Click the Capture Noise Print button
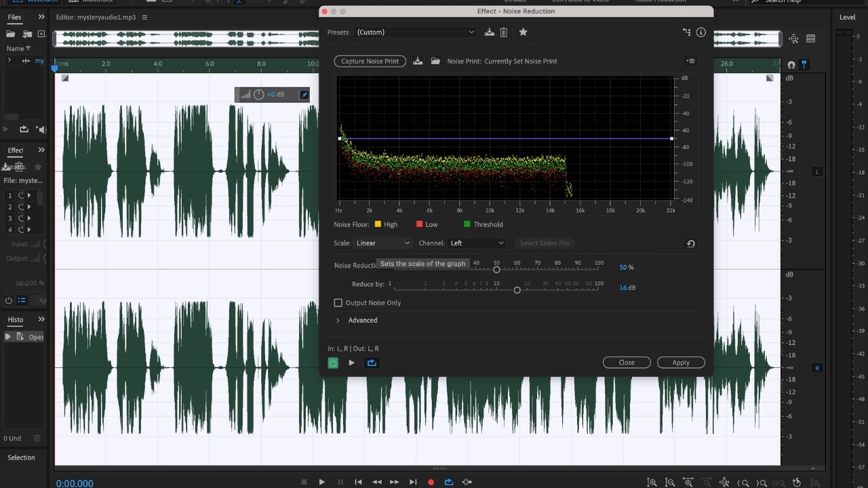The height and width of the screenshot is (488, 868). click(370, 61)
